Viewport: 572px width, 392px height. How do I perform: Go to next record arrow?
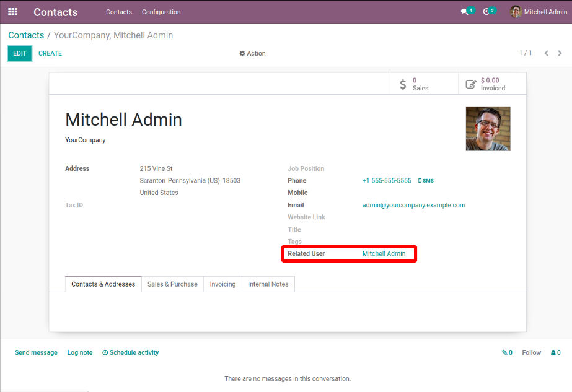point(560,53)
